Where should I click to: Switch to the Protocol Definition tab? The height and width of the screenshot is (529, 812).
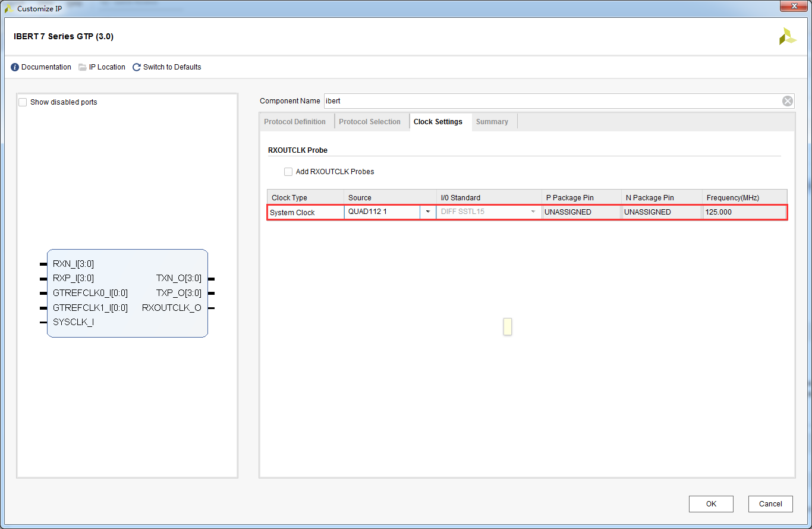pos(295,122)
